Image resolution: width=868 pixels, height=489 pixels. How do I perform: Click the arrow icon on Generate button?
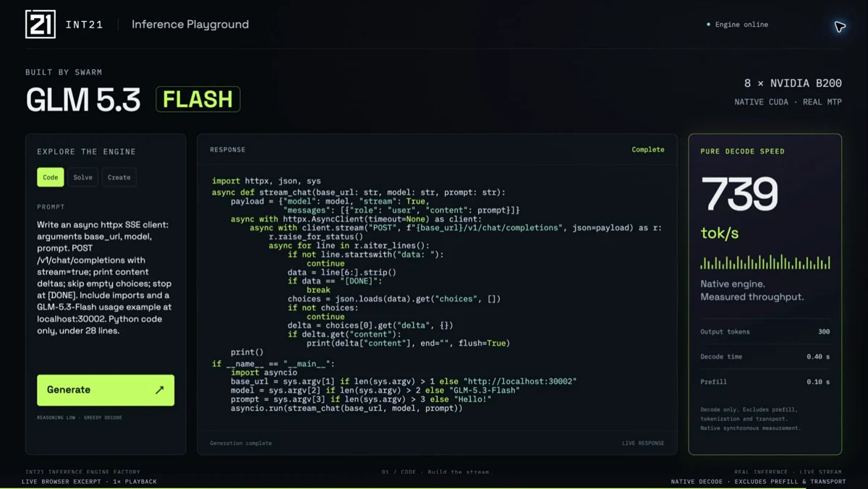pyautogui.click(x=159, y=390)
